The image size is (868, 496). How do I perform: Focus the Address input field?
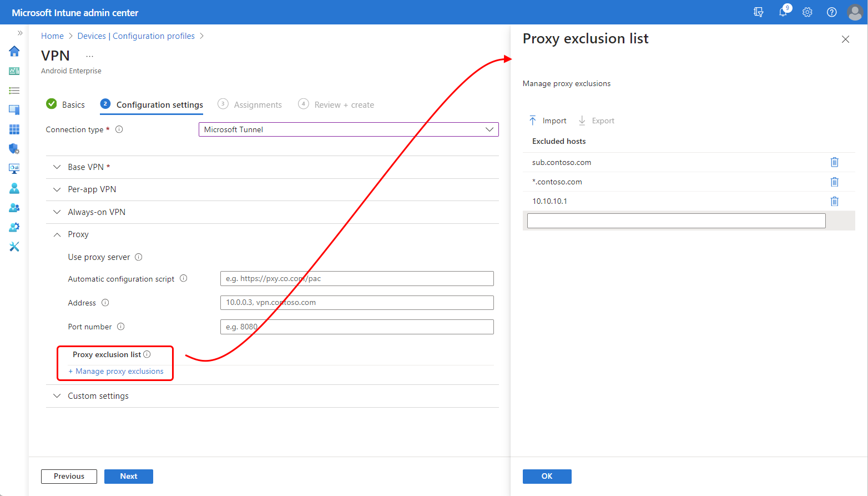[x=357, y=303]
